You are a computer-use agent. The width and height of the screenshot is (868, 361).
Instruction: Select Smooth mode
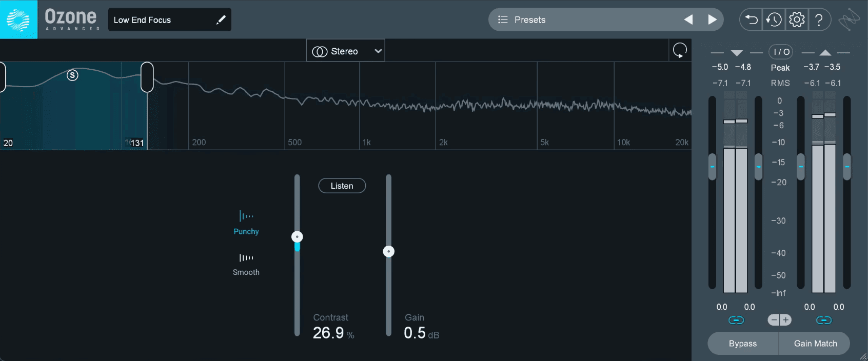[246, 264]
